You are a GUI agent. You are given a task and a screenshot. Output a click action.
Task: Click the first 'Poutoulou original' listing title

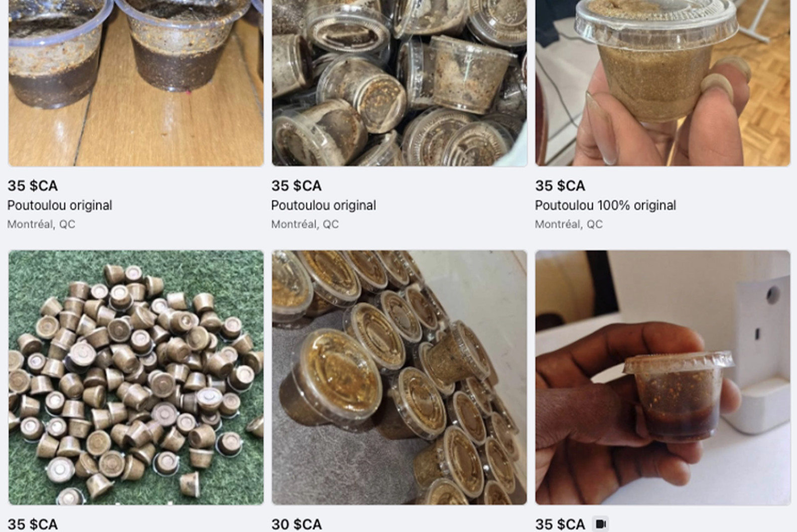click(60, 206)
